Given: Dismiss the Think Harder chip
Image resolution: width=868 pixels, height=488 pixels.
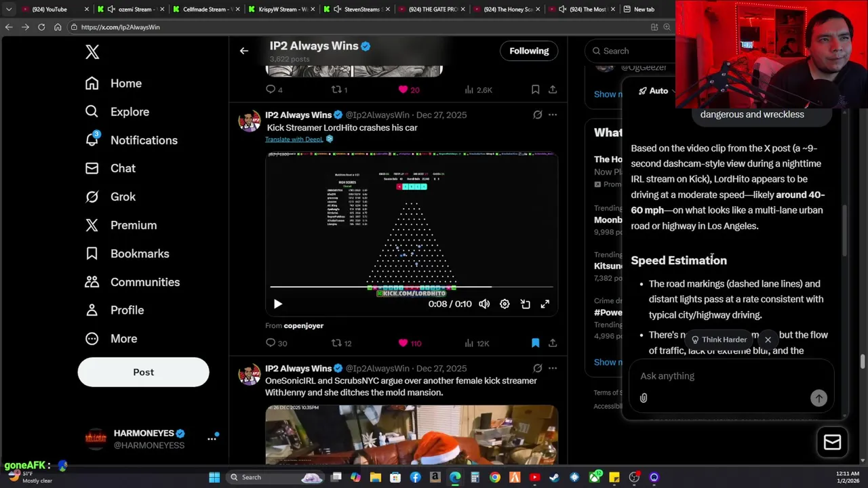Looking at the screenshot, I should click(768, 340).
